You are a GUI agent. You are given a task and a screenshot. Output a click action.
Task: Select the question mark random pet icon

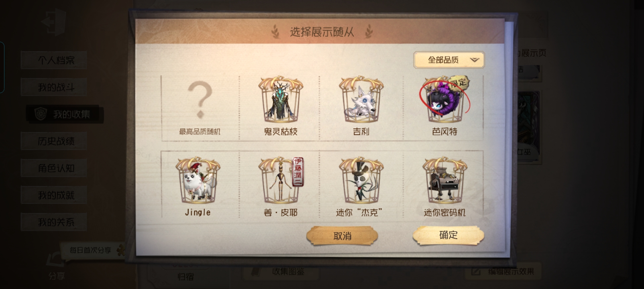click(200, 100)
